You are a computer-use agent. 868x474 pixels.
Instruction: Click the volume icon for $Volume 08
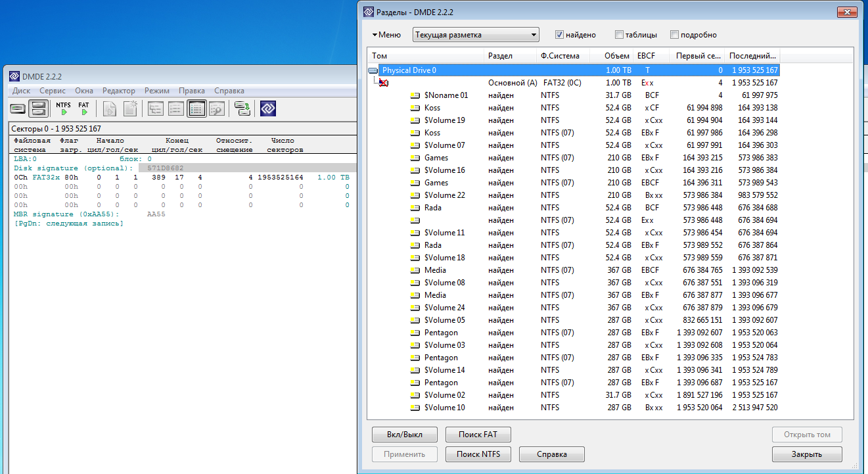point(415,283)
